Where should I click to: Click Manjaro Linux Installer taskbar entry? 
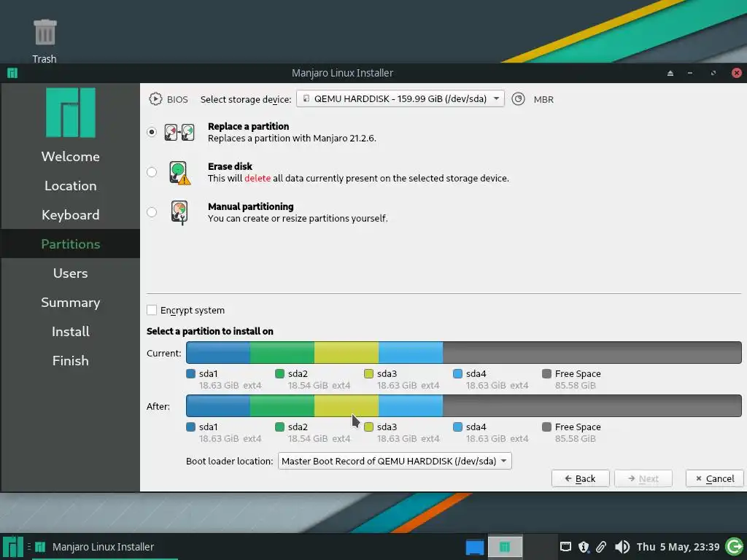click(x=104, y=547)
